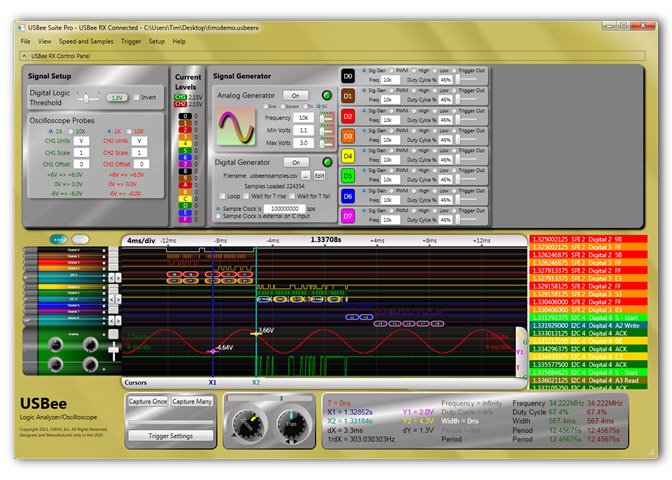Select the brown D1 channel icon
This screenshot has width=672, height=480.
(x=348, y=96)
